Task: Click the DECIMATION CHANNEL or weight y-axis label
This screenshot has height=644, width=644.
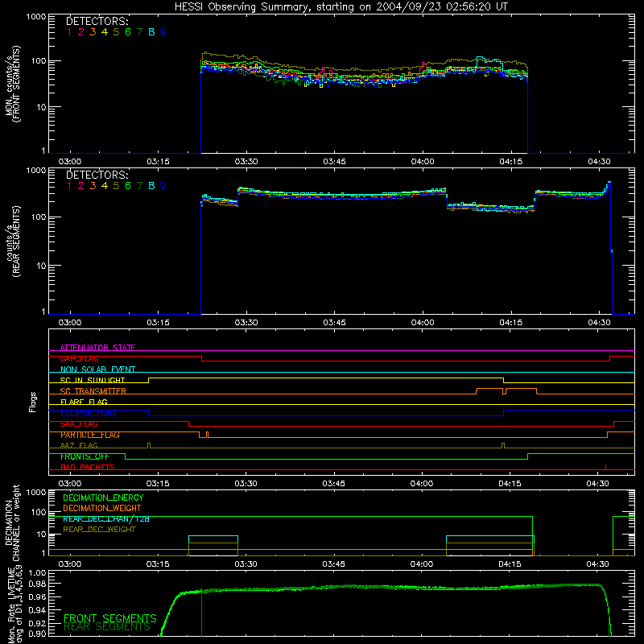Action: (12, 522)
